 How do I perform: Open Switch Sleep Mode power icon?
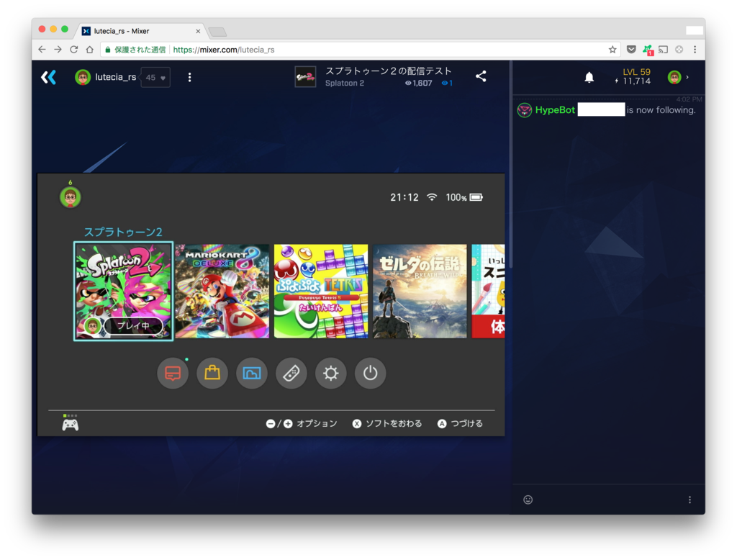[371, 373]
